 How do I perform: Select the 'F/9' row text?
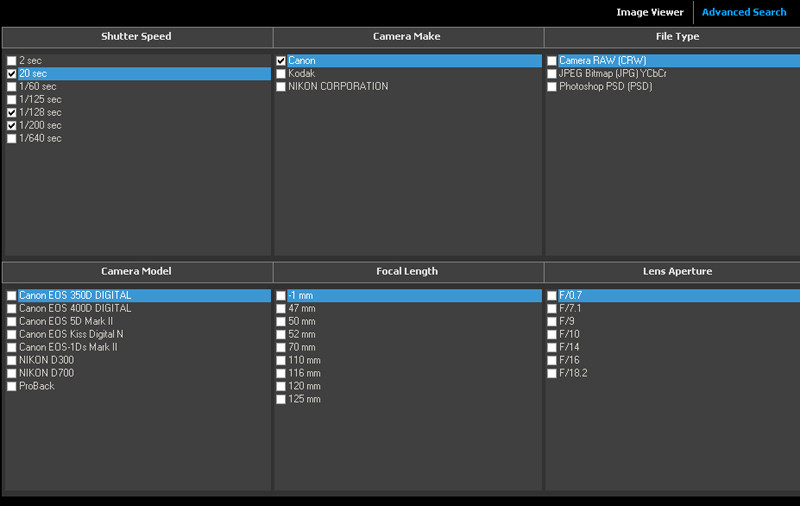(x=567, y=321)
